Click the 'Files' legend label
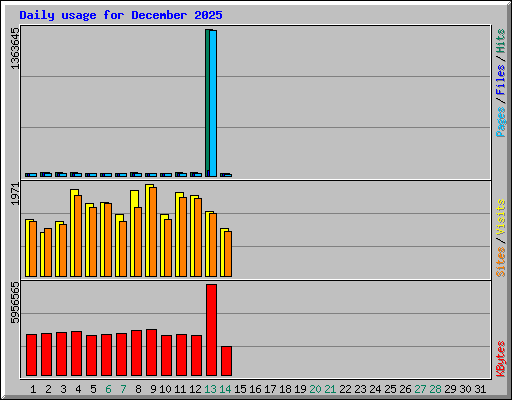Image resolution: width=512 pixels, height=400 pixels. (x=500, y=80)
